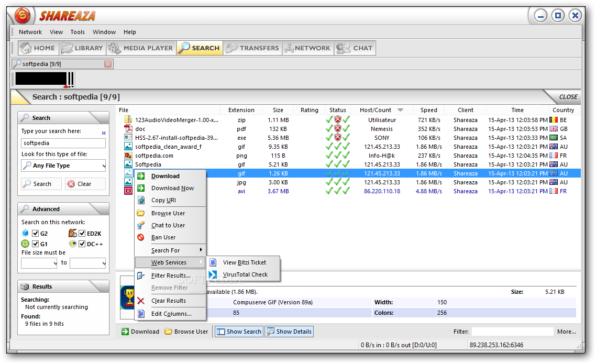Click the VirusTotal Check icon
Screen dimensions: 596x364
213,274
